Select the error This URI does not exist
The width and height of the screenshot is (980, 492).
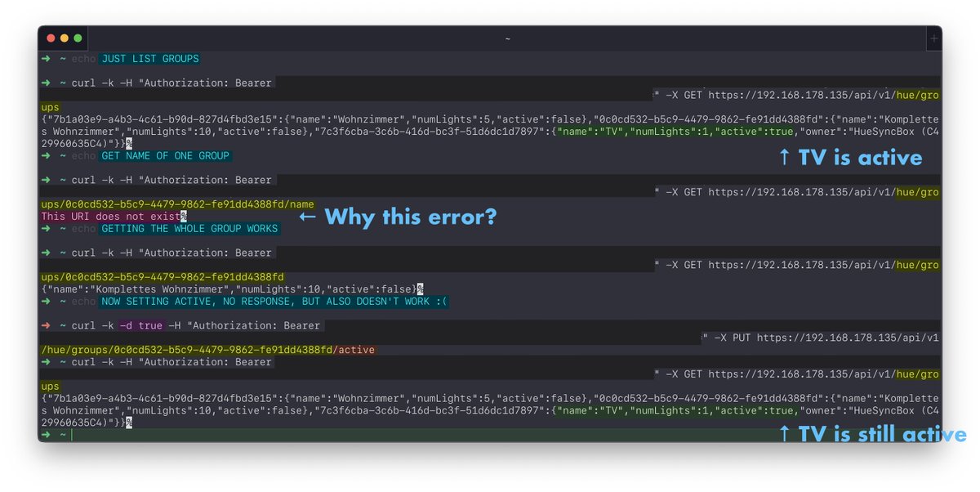[111, 217]
